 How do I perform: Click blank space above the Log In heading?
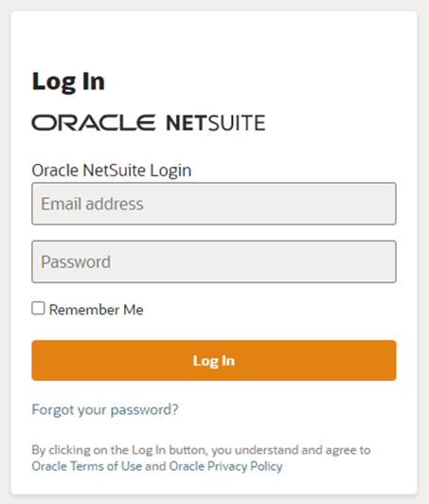point(214,39)
